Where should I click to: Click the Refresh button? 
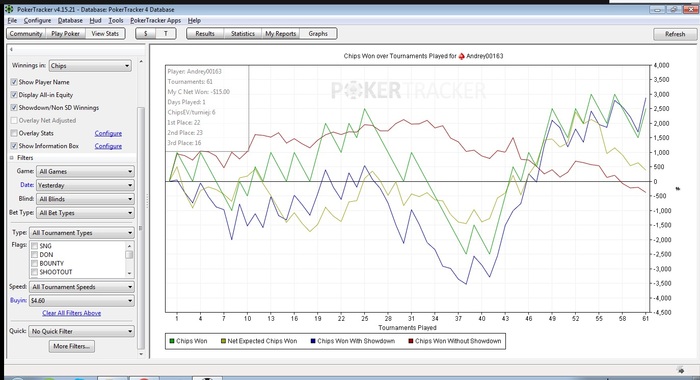click(675, 34)
